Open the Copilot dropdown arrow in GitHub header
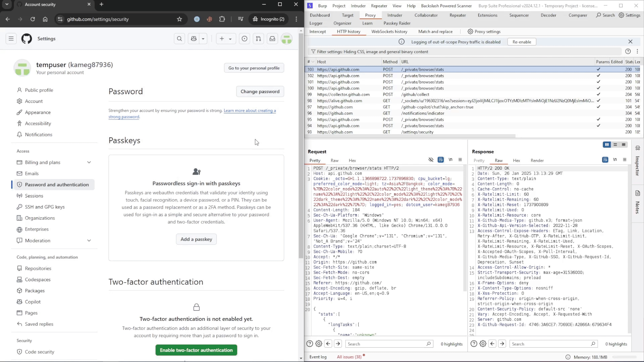 [x=203, y=39]
